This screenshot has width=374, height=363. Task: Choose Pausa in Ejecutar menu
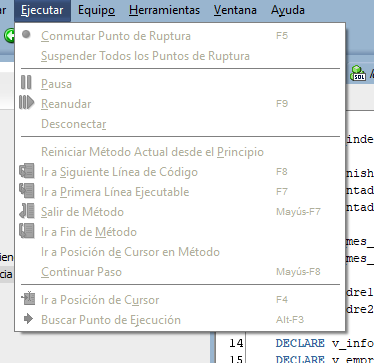pos(180,84)
